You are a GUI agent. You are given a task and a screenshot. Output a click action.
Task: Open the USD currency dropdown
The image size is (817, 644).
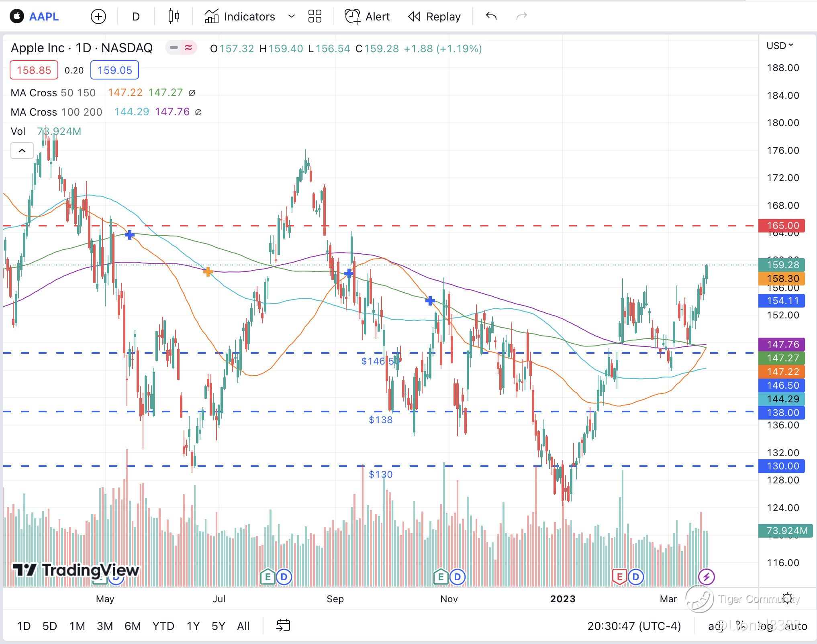click(780, 46)
